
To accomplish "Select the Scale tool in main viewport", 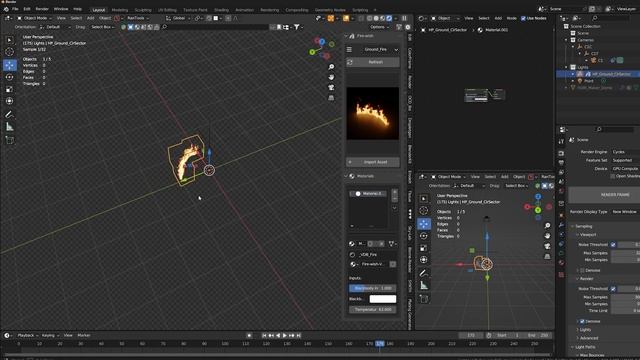I will [9, 89].
